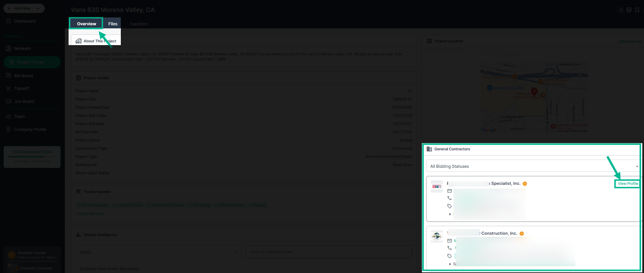Screen dimensions: 644x273
Task: Click the notes icon at top right
Action: click(629, 10)
